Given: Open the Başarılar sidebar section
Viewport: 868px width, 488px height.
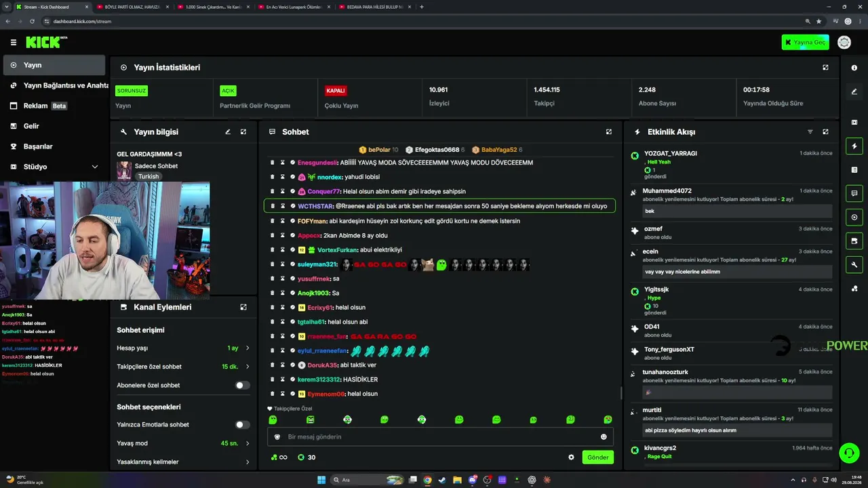Looking at the screenshot, I should pos(54,146).
